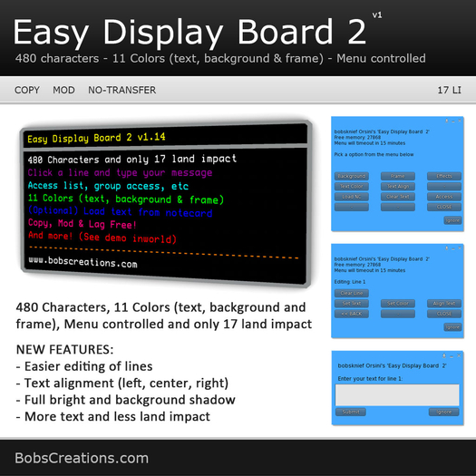The height and width of the screenshot is (476, 476).
Task: Click Ignore in the text entry dialog
Action: click(444, 412)
